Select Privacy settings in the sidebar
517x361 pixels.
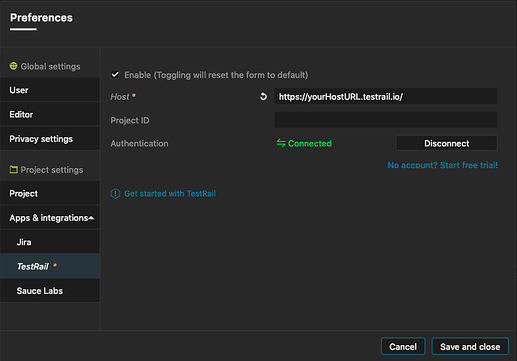click(x=50, y=139)
